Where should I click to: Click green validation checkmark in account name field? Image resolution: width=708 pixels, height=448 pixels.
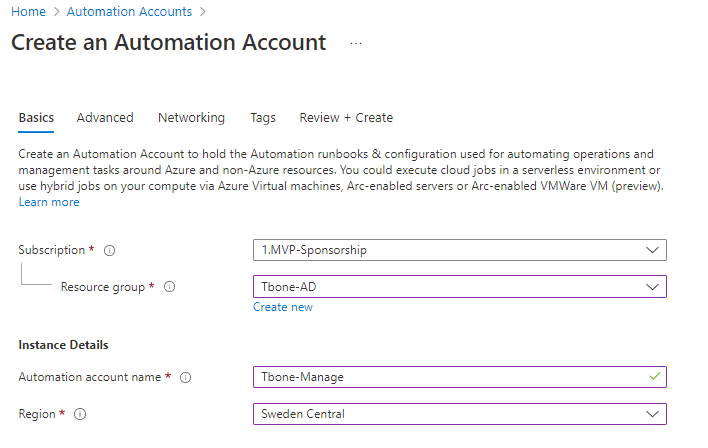point(653,376)
